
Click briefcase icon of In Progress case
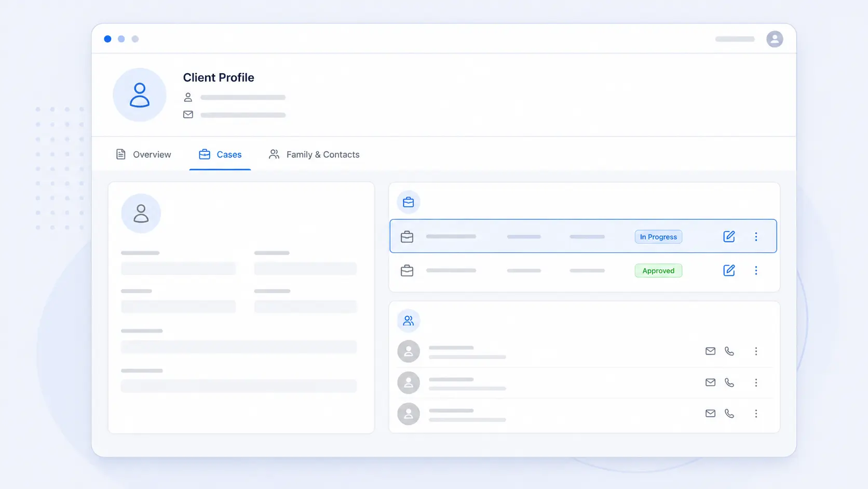pos(407,237)
